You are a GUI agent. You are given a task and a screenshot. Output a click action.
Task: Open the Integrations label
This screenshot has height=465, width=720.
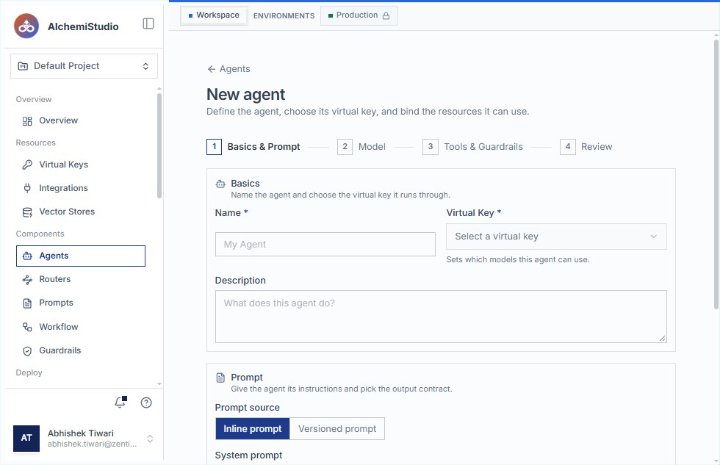coord(63,188)
